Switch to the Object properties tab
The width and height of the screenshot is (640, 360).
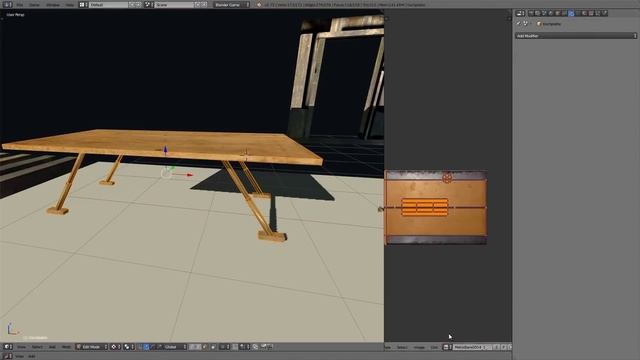557,13
